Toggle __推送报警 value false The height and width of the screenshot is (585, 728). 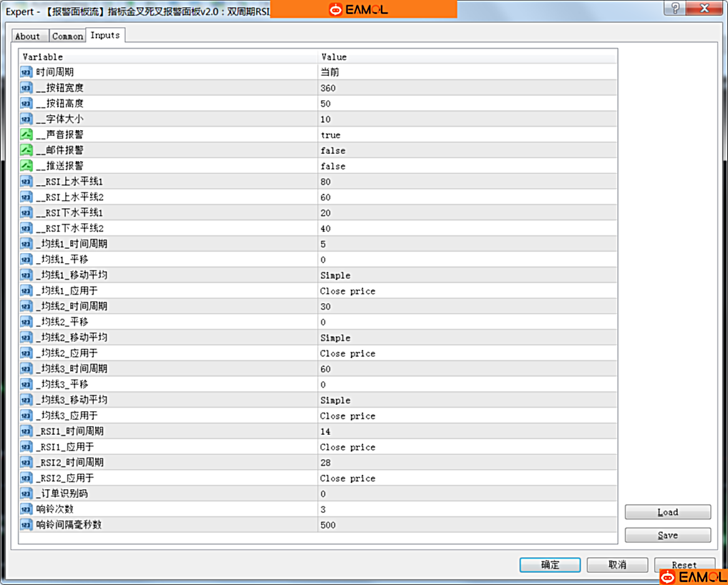(x=467, y=166)
